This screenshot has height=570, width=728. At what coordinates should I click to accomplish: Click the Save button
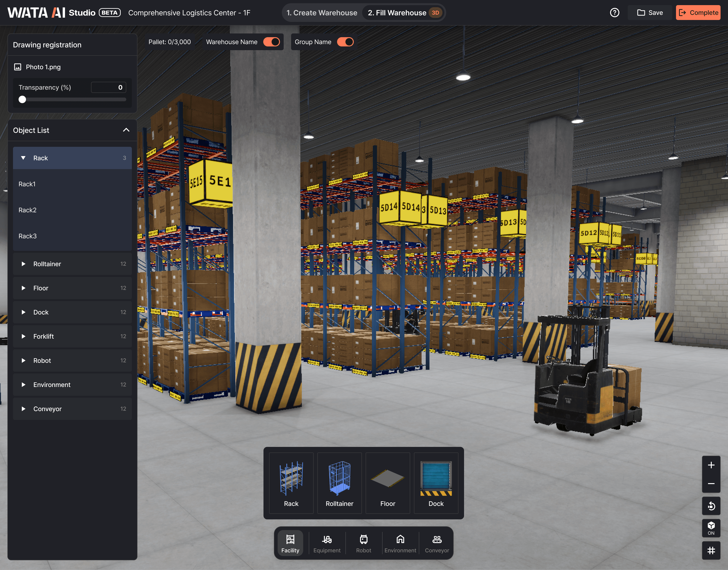coord(650,13)
